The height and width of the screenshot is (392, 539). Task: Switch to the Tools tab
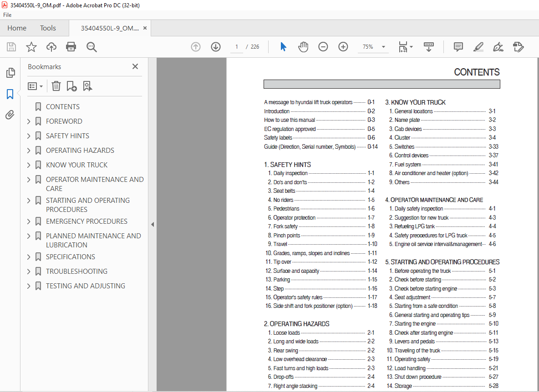(48, 28)
